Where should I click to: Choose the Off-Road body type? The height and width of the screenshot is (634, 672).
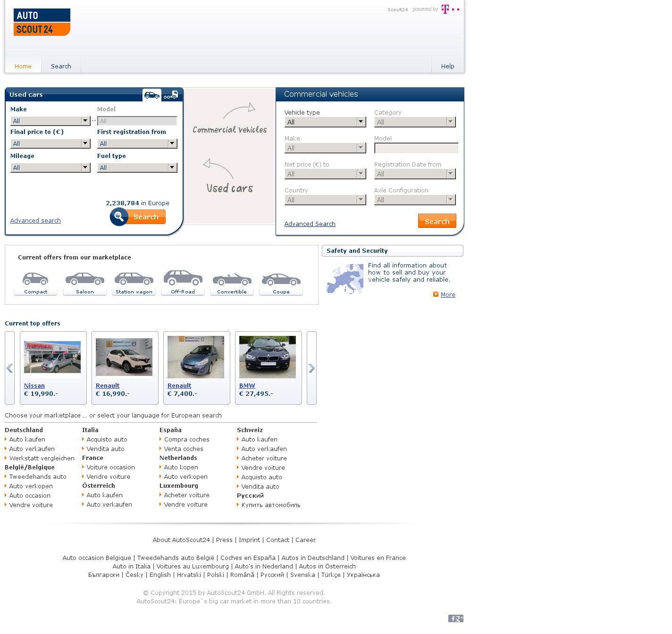(183, 283)
